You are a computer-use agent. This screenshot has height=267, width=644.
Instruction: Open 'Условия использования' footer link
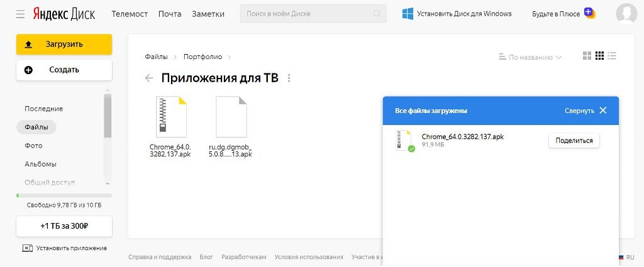coord(309,257)
